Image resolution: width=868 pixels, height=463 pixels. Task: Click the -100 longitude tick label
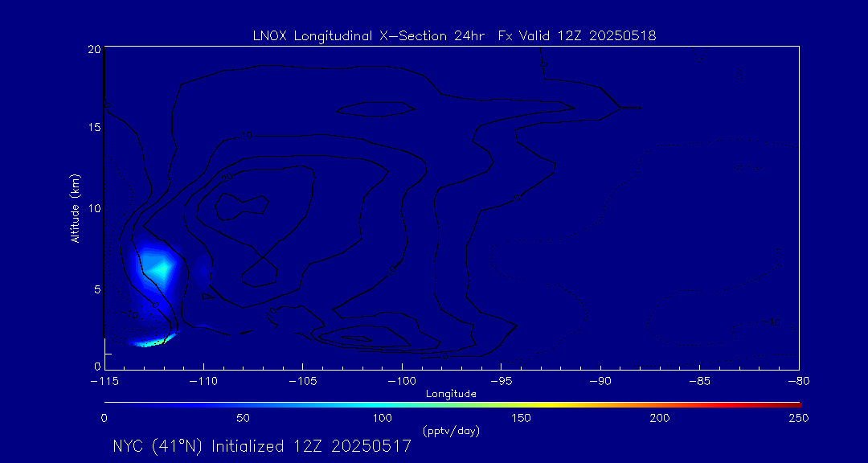402,380
